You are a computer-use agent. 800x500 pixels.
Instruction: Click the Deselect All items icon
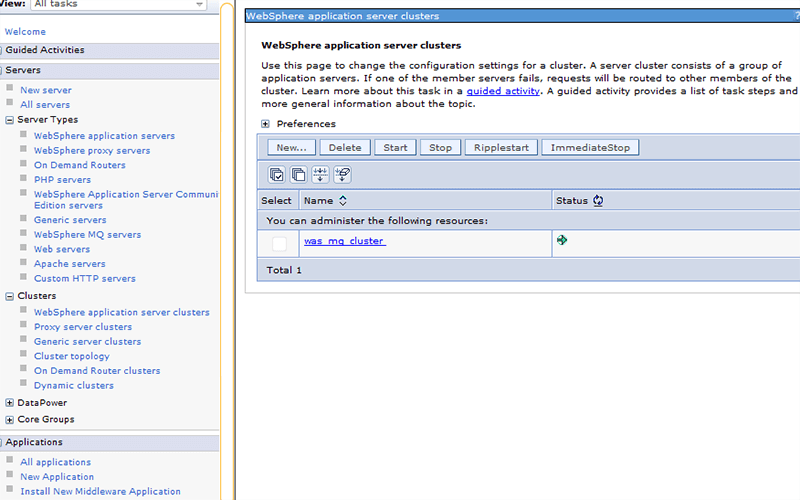coord(298,174)
